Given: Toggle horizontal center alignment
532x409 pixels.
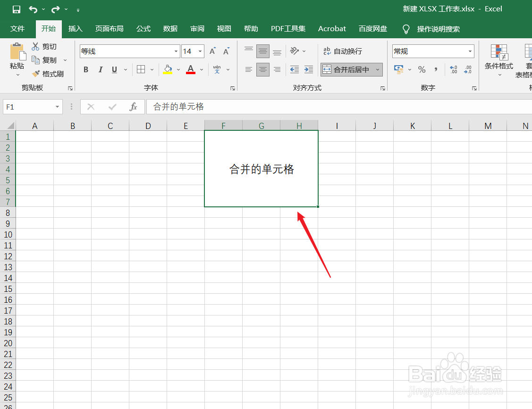Looking at the screenshot, I should tap(263, 69).
